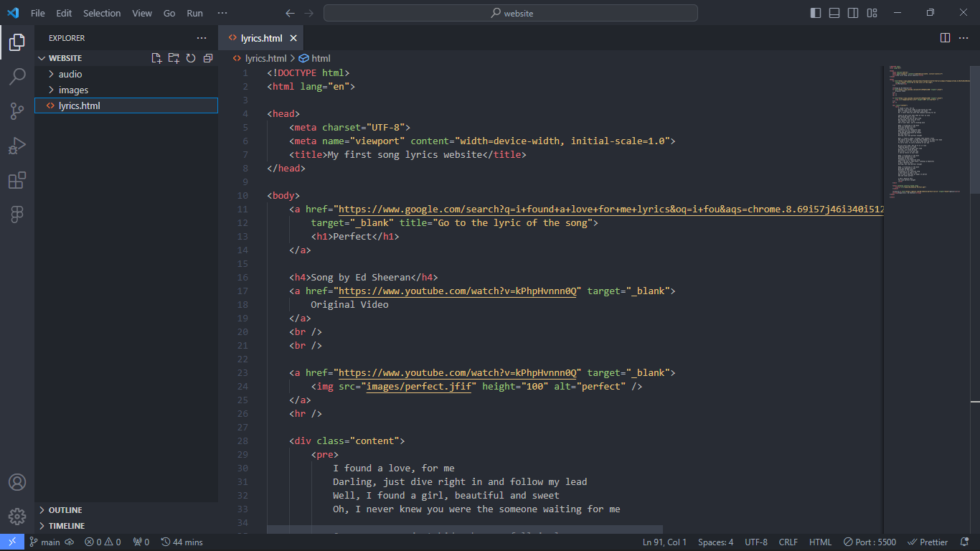Screen dimensions: 980x551
Task: Click the 44 mins time tracker
Action: [x=182, y=542]
